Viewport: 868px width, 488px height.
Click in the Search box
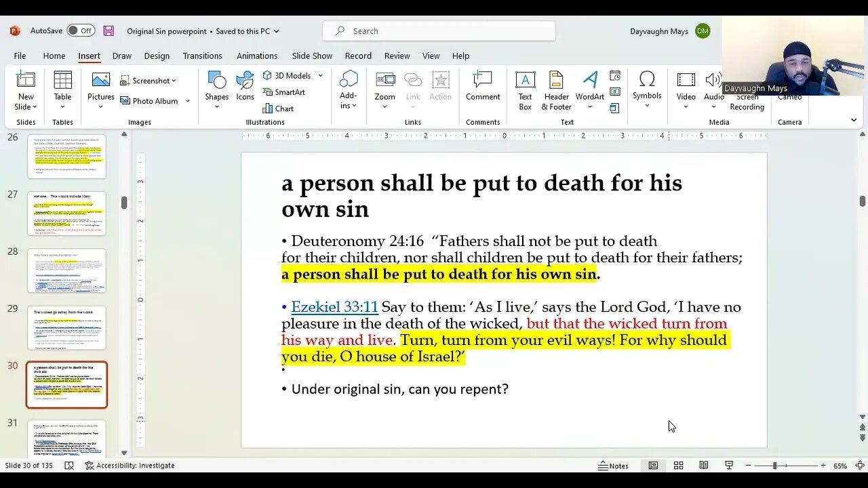pyautogui.click(x=439, y=31)
